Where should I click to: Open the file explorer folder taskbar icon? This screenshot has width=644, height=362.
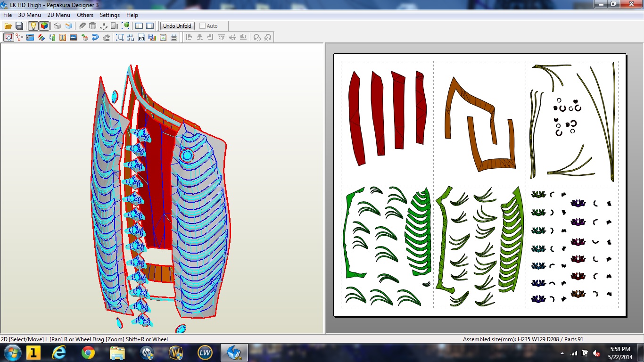pos(117,353)
